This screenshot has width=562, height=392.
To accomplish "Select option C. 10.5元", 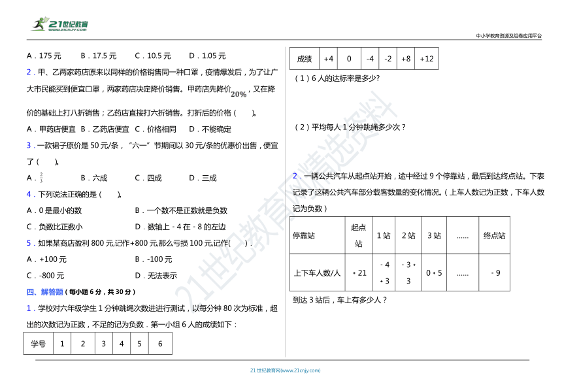I will tap(153, 56).
